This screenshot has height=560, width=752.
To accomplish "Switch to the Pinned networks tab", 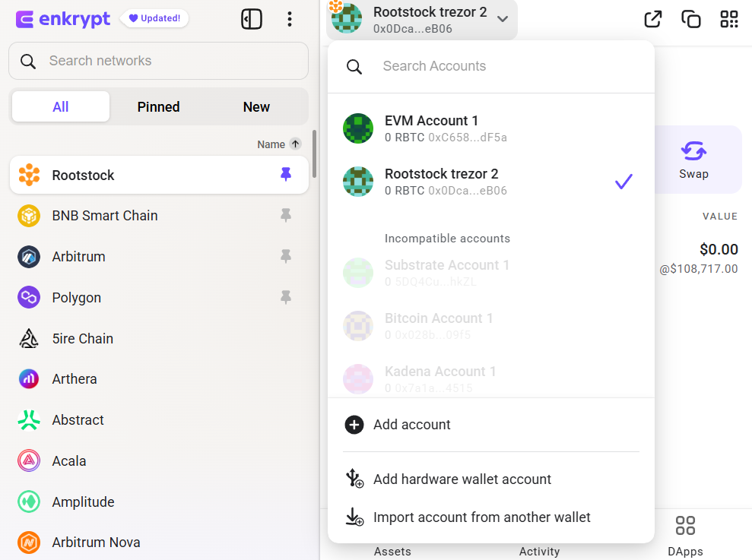I will pos(158,106).
